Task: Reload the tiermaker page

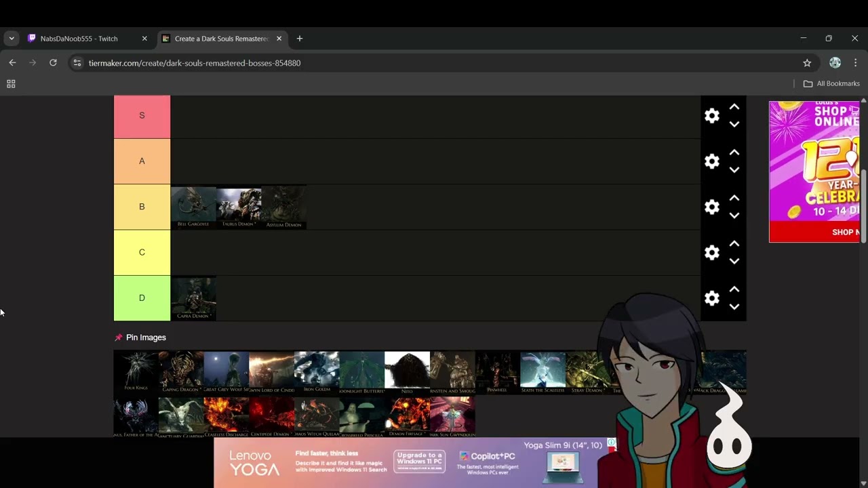Action: [x=53, y=63]
